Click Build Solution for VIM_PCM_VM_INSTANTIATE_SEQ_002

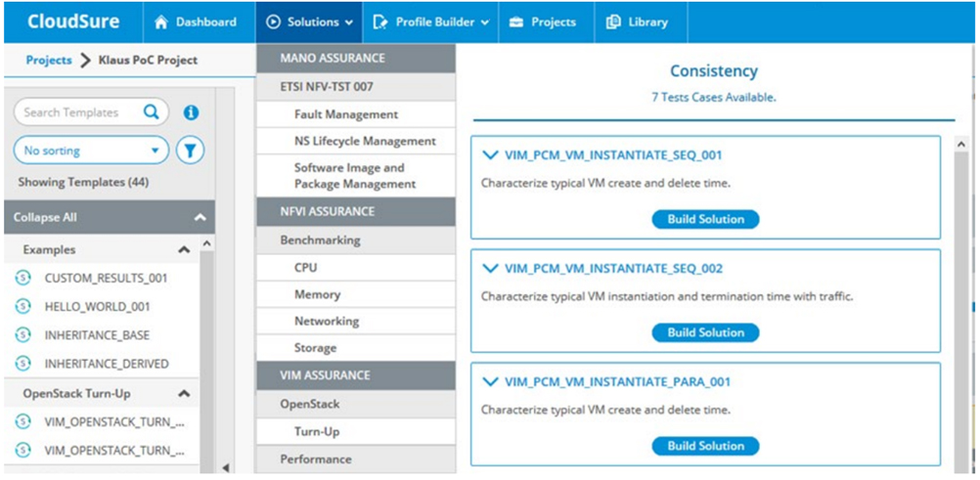(x=705, y=332)
